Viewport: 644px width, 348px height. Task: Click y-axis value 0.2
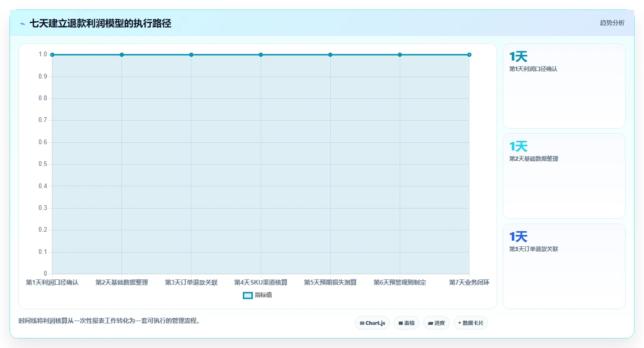(x=43, y=230)
